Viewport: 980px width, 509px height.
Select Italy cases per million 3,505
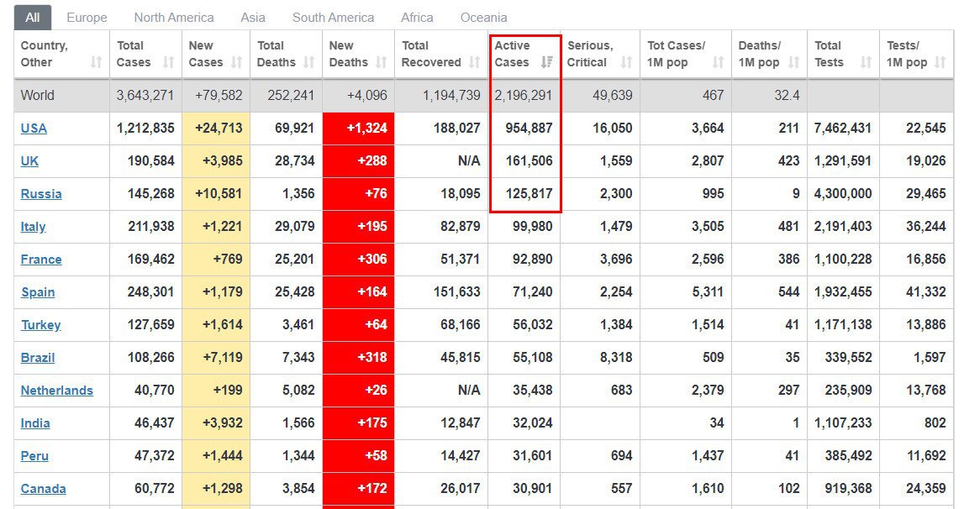click(708, 227)
